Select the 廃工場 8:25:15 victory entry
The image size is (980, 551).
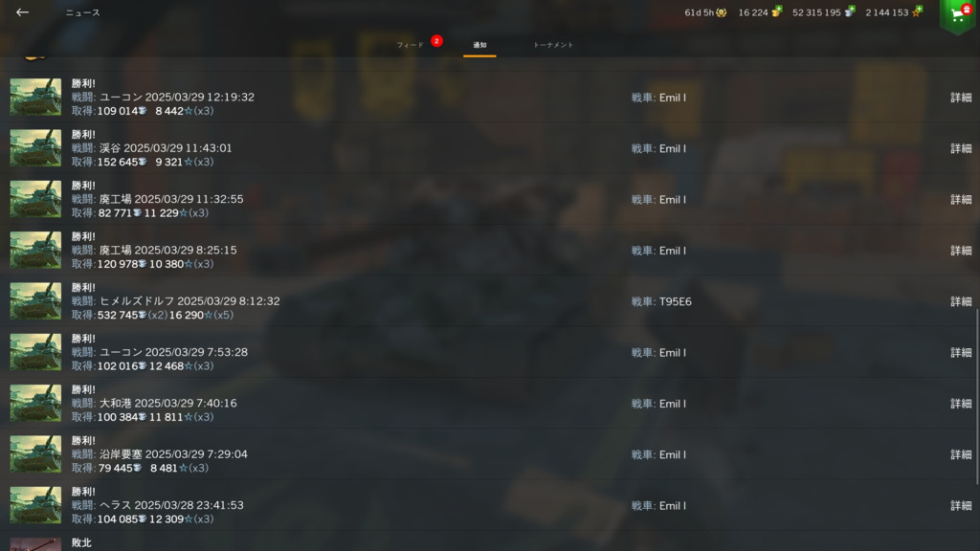coord(490,250)
